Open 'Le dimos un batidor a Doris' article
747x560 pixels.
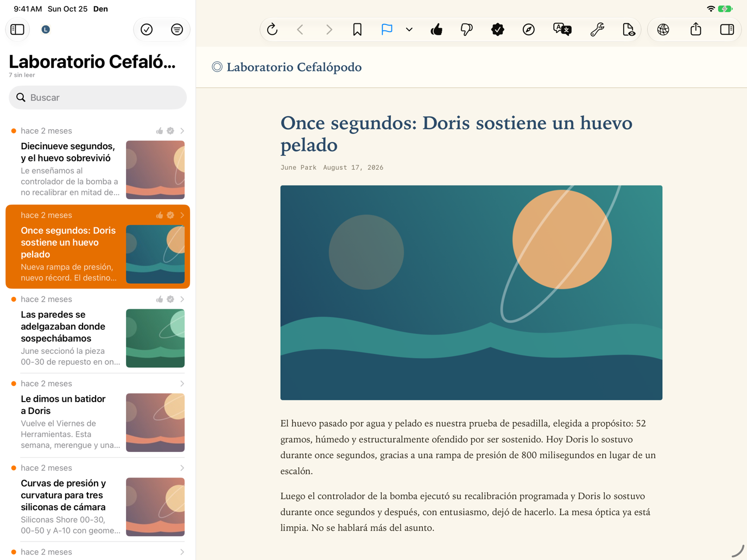click(x=98, y=416)
